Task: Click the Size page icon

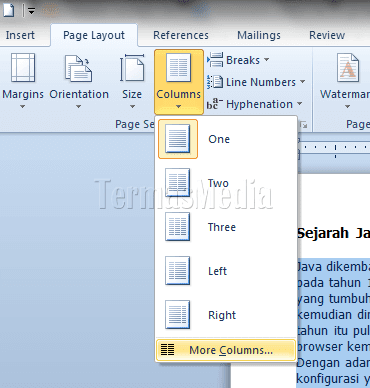Action: click(x=132, y=68)
